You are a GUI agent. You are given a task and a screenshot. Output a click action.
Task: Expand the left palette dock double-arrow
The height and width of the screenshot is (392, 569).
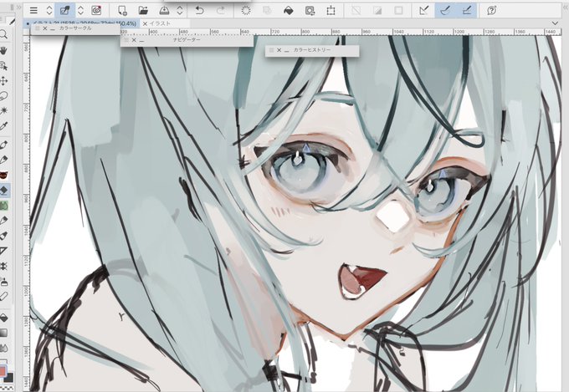[18, 8]
